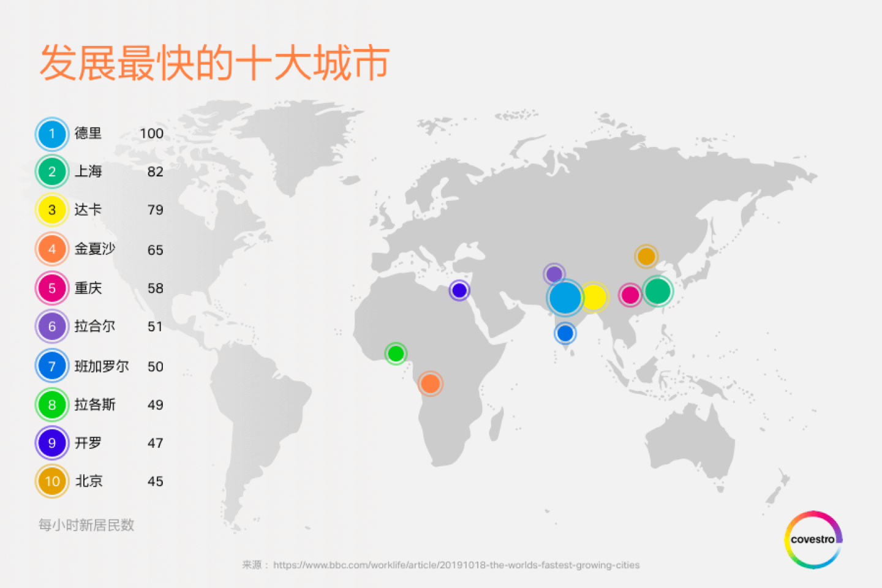The width and height of the screenshot is (882, 588).
Task: Click the bright green number 8 legend circle
Action: click(x=52, y=405)
